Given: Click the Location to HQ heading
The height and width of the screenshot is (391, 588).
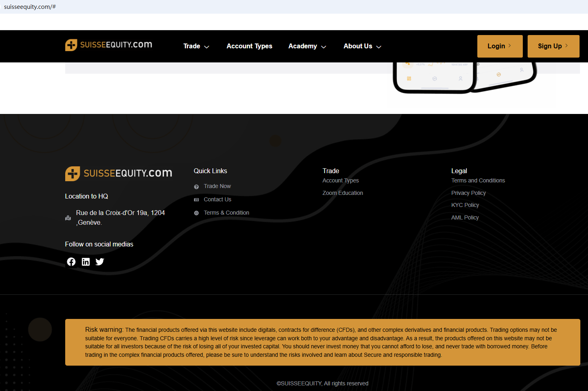Looking at the screenshot, I should coord(87,196).
